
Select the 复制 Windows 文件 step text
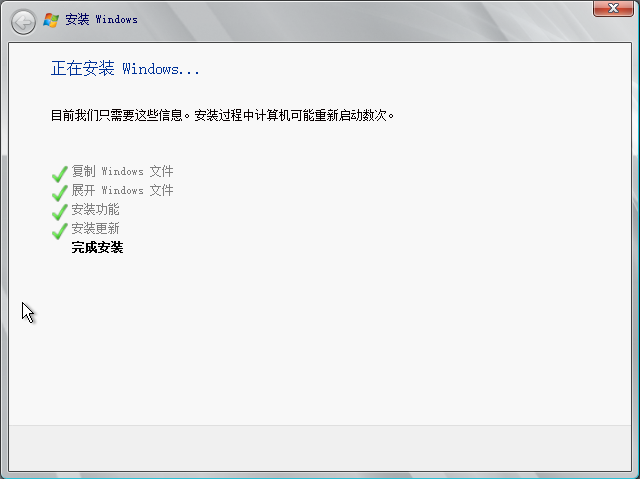click(122, 171)
